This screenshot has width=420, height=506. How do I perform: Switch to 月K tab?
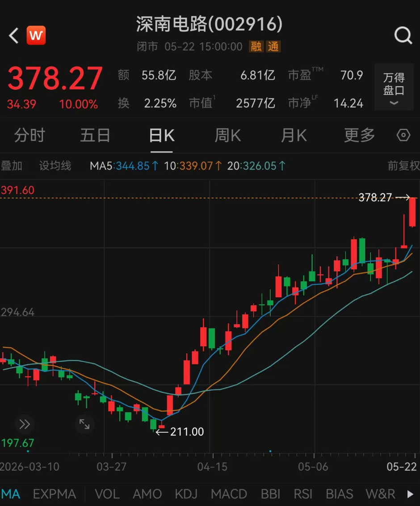click(294, 135)
